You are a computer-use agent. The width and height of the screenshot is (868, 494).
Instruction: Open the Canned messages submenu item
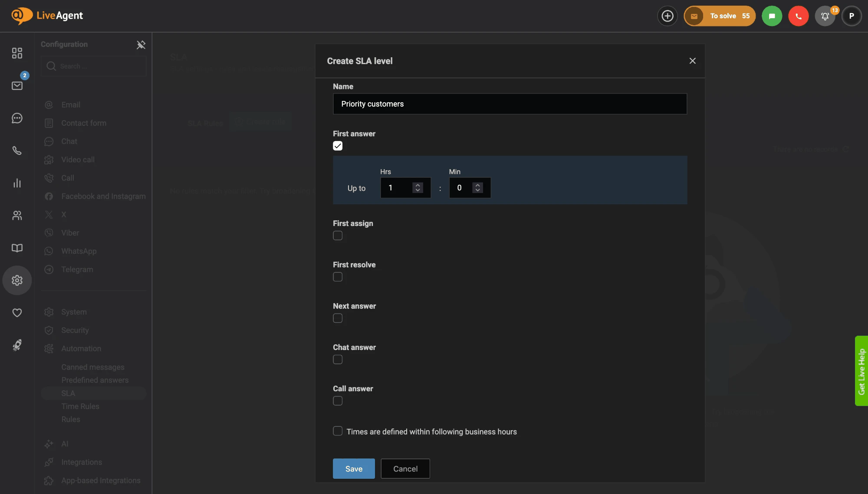point(93,367)
